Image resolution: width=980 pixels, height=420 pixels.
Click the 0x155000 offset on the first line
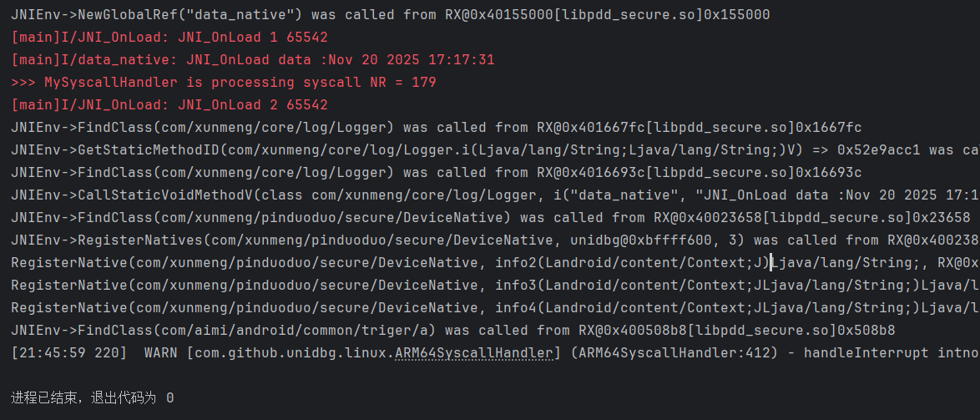point(740,15)
